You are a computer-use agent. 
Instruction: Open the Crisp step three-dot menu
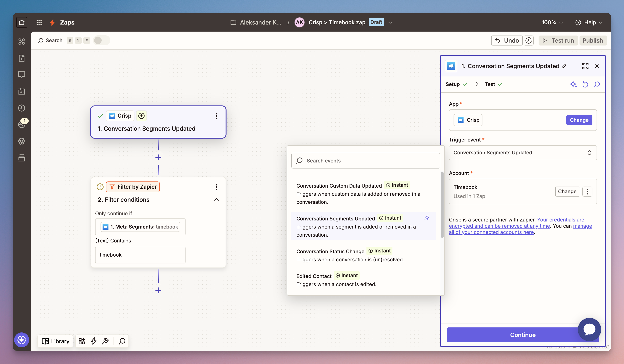pyautogui.click(x=216, y=116)
